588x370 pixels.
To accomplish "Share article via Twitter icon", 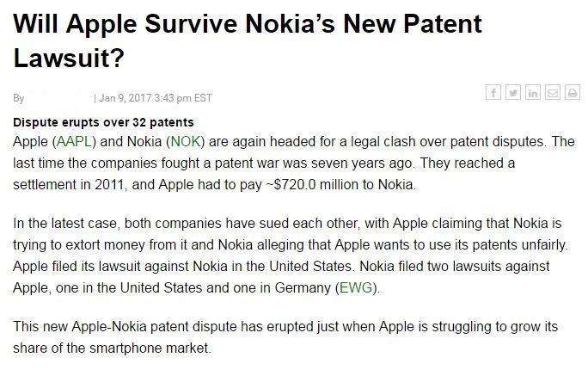I will click(513, 92).
